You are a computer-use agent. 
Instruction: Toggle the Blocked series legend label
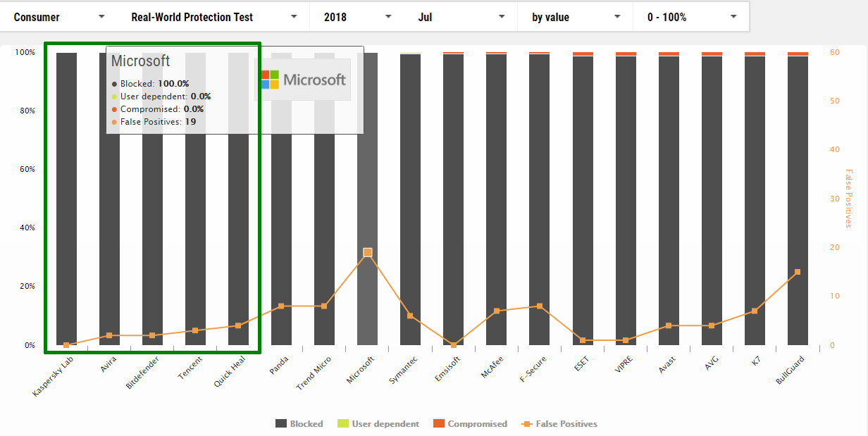point(306,424)
